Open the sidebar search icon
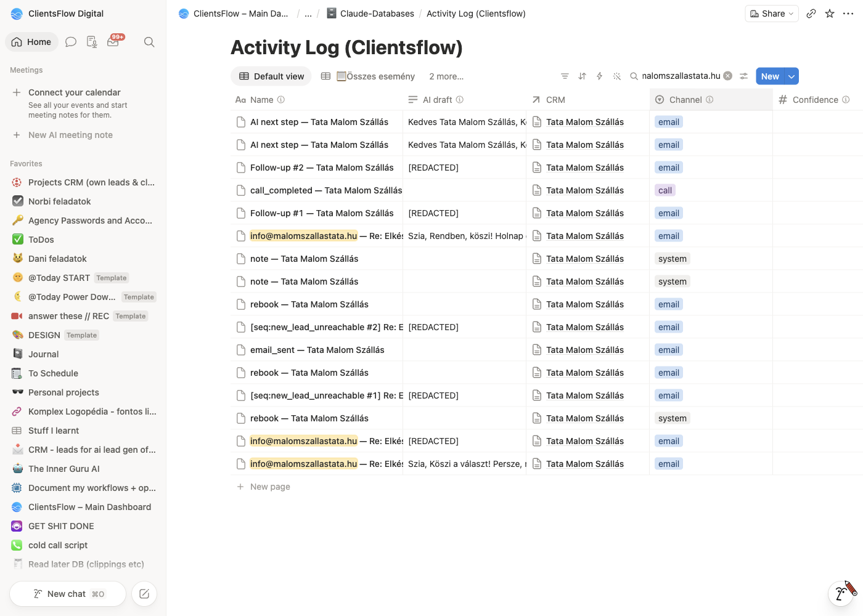Image resolution: width=863 pixels, height=616 pixels. tap(149, 42)
